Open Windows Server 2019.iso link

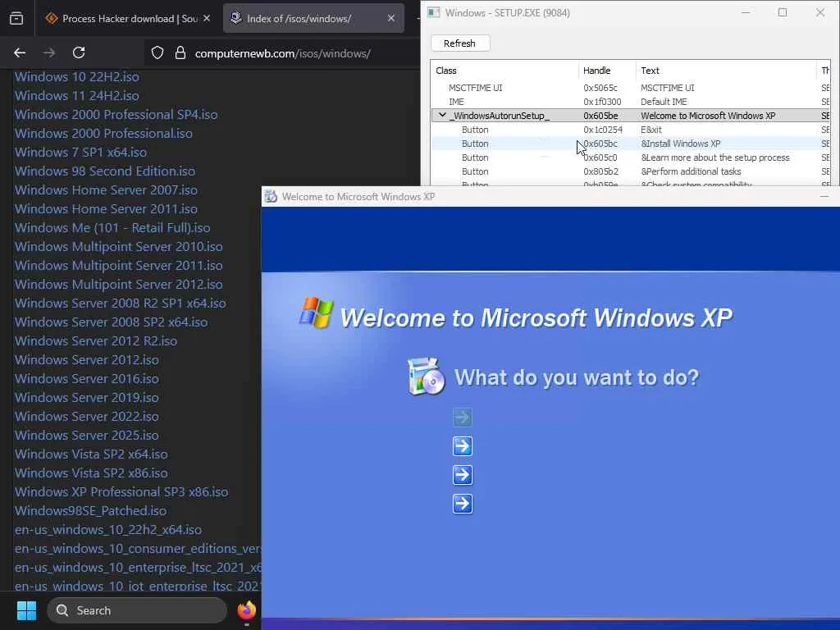pyautogui.click(x=87, y=398)
